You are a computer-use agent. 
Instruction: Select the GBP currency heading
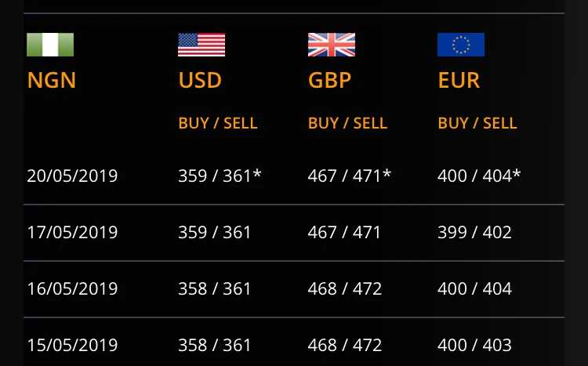pyautogui.click(x=329, y=80)
